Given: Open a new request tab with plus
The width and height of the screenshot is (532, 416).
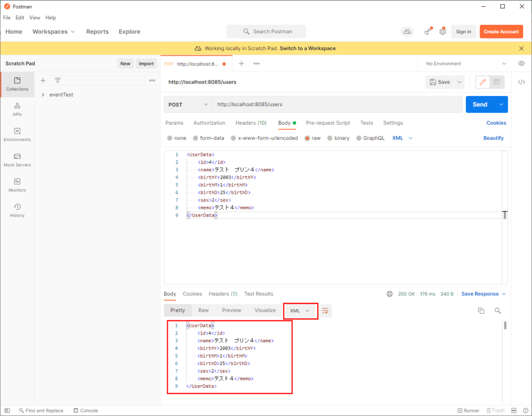Looking at the screenshot, I should click(x=241, y=63).
